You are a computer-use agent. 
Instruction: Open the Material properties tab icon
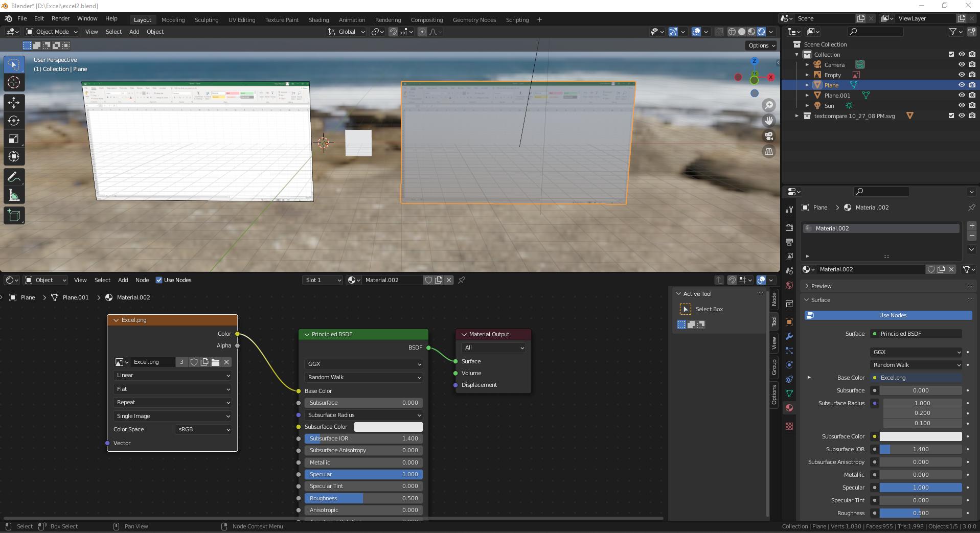[789, 408]
